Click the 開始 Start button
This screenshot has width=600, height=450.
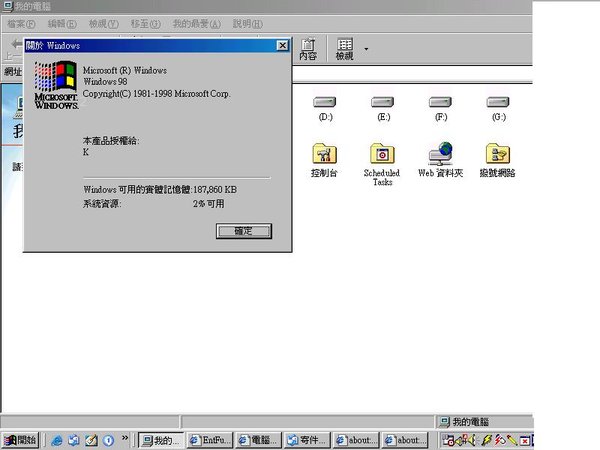(x=20, y=440)
